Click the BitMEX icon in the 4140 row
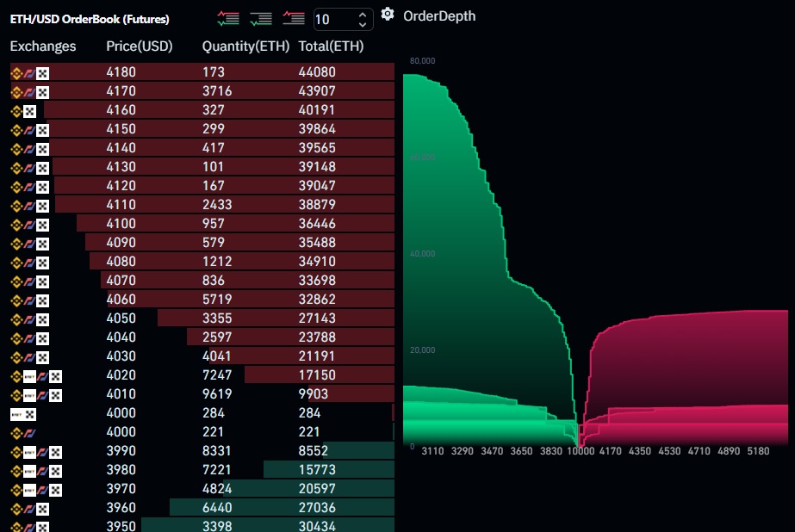The height and width of the screenshot is (532, 795). pos(29,150)
